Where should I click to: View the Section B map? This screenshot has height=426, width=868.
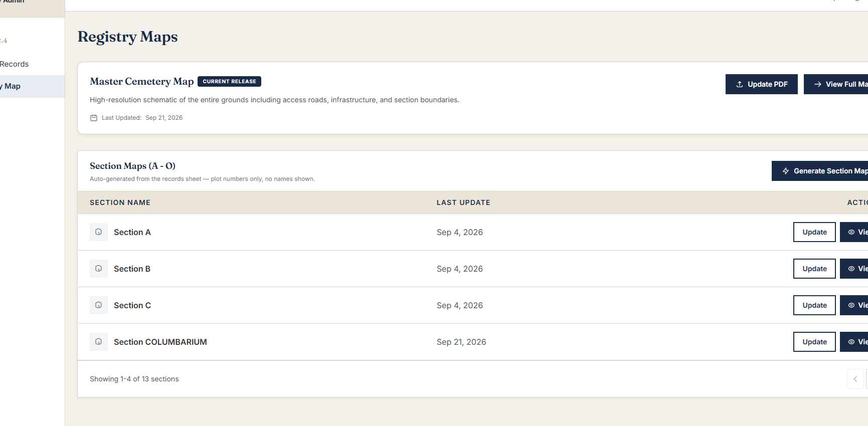tap(854, 269)
